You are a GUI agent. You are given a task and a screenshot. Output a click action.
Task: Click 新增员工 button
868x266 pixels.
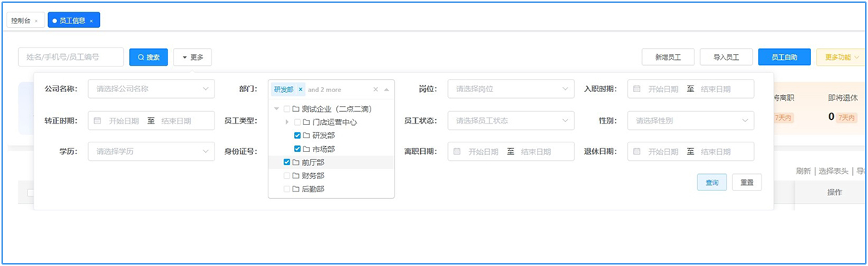click(x=667, y=57)
